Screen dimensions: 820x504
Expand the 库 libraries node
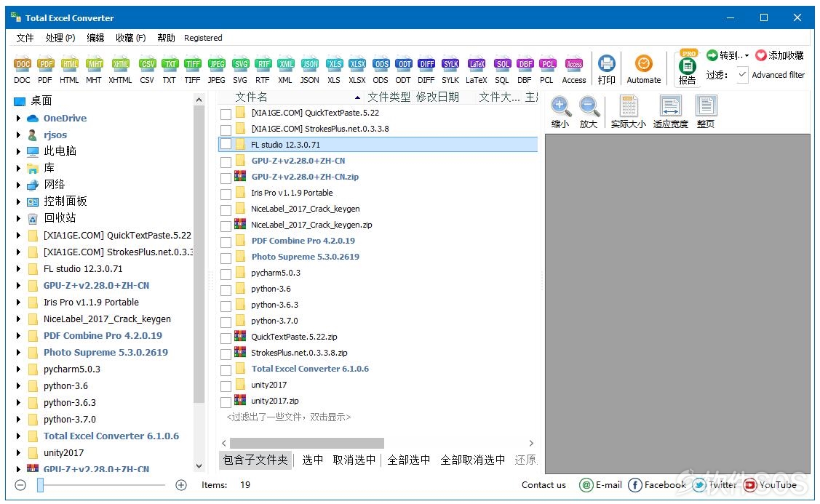coord(19,168)
